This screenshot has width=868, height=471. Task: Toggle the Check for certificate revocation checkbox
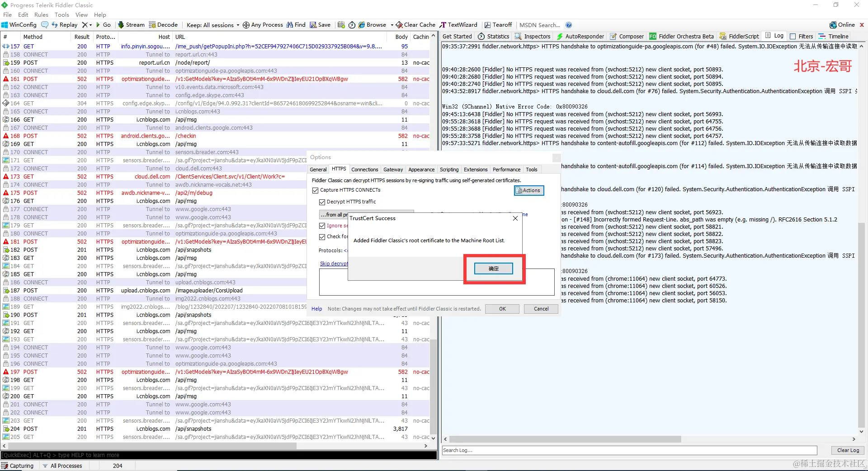322,236
